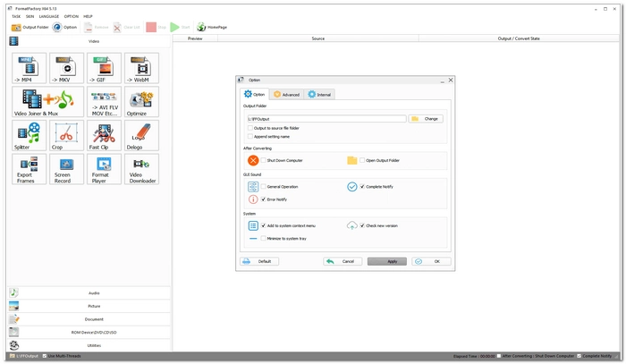Toggle Check new version checkbox

point(362,225)
